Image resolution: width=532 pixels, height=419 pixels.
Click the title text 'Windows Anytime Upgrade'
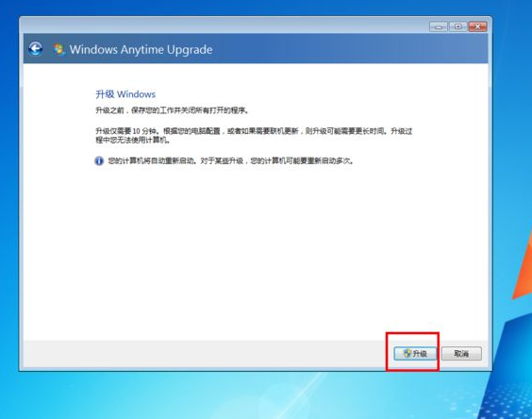pyautogui.click(x=141, y=50)
